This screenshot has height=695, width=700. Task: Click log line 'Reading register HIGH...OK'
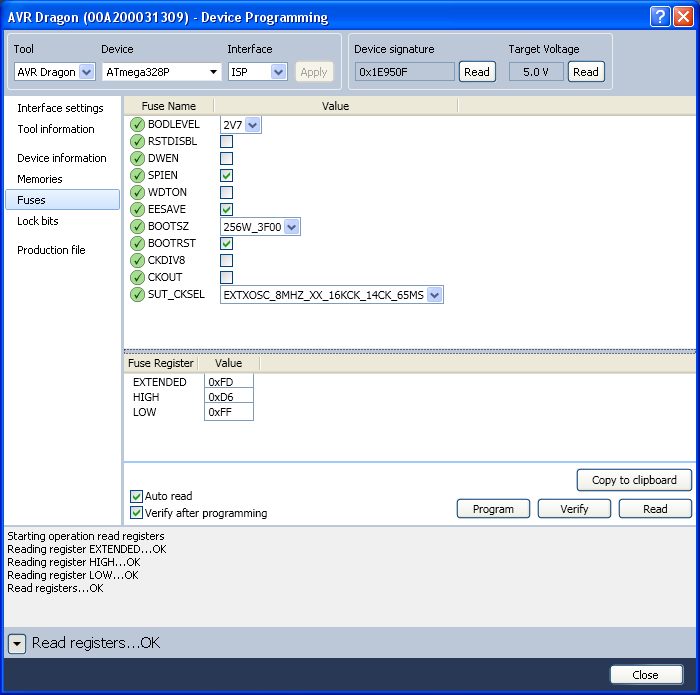tap(74, 562)
